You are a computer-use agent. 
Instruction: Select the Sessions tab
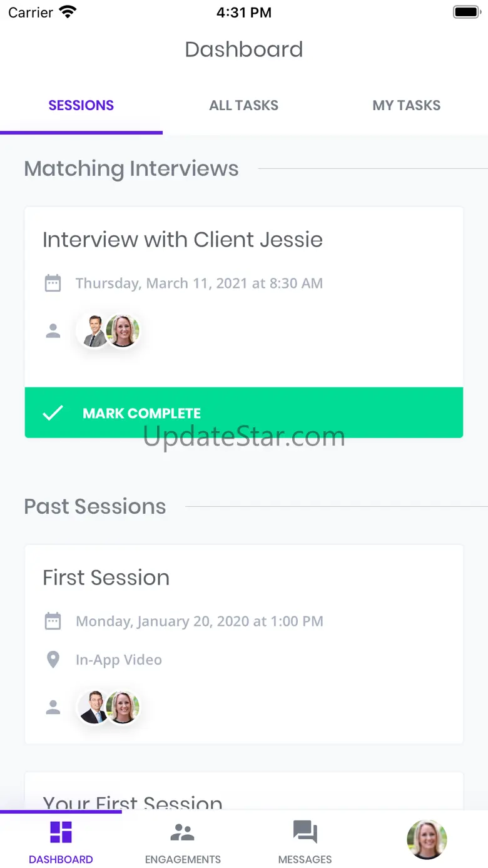pyautogui.click(x=81, y=105)
